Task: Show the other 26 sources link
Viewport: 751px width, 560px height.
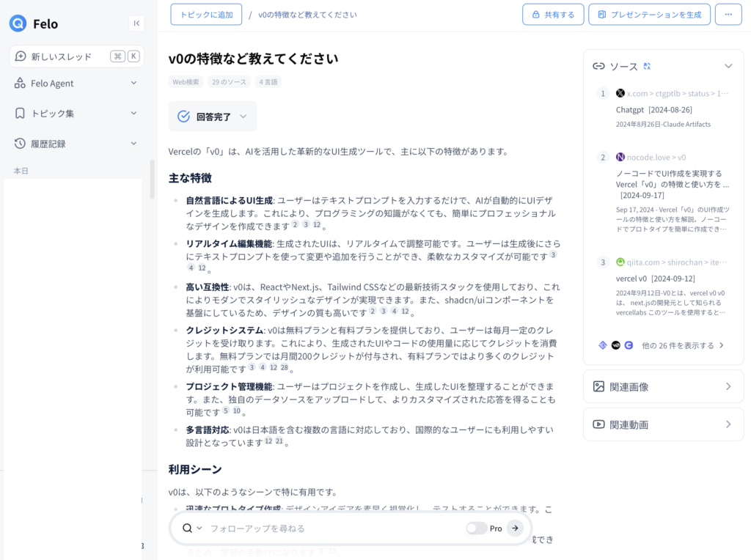Action: pos(682,345)
